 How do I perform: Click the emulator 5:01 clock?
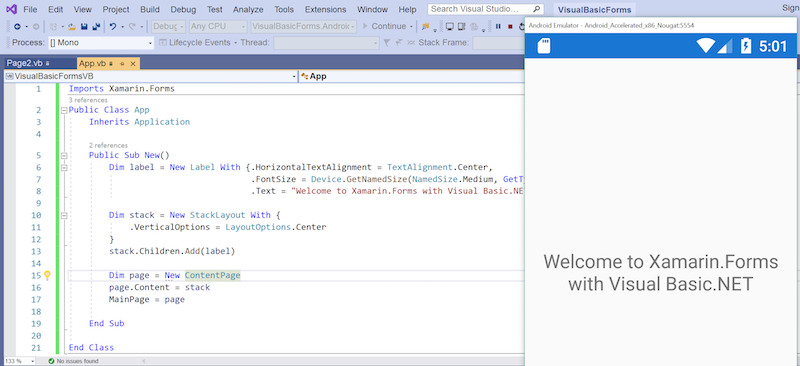pos(773,46)
